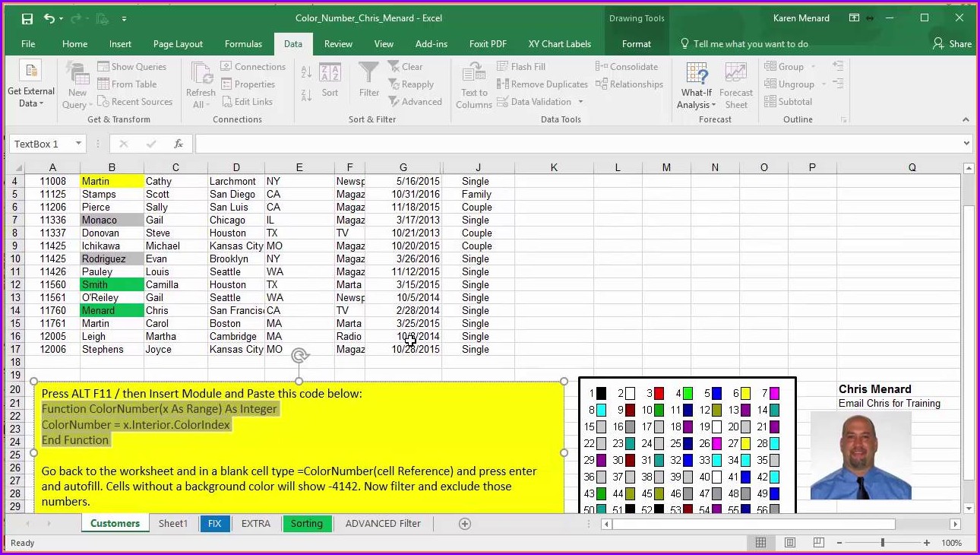Screen dimensions: 980x555
Task: Open the Sort dialog
Action: click(x=330, y=81)
